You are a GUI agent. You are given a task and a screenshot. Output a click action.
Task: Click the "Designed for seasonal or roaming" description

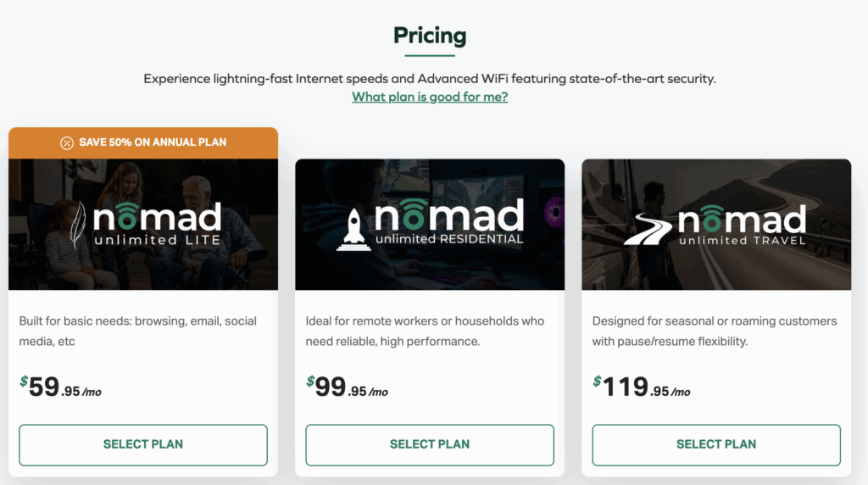point(714,331)
